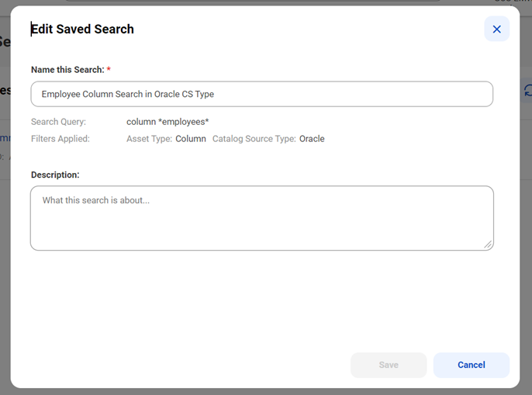
Task: Click the 'Edit Saved Search' dialog title
Action: 82,29
